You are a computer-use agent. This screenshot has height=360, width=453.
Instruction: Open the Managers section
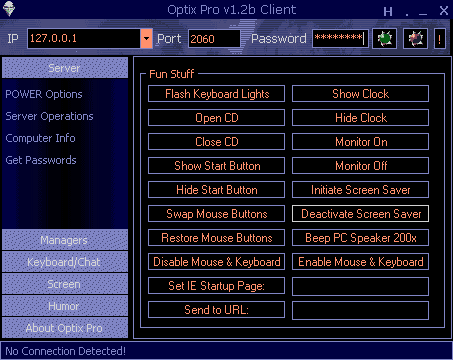[65, 240]
